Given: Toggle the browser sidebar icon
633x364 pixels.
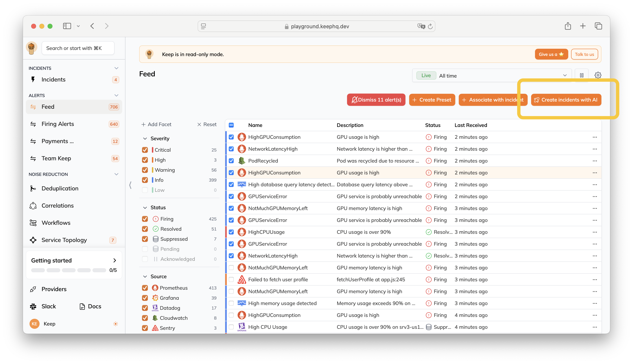Looking at the screenshot, I should coord(67,26).
